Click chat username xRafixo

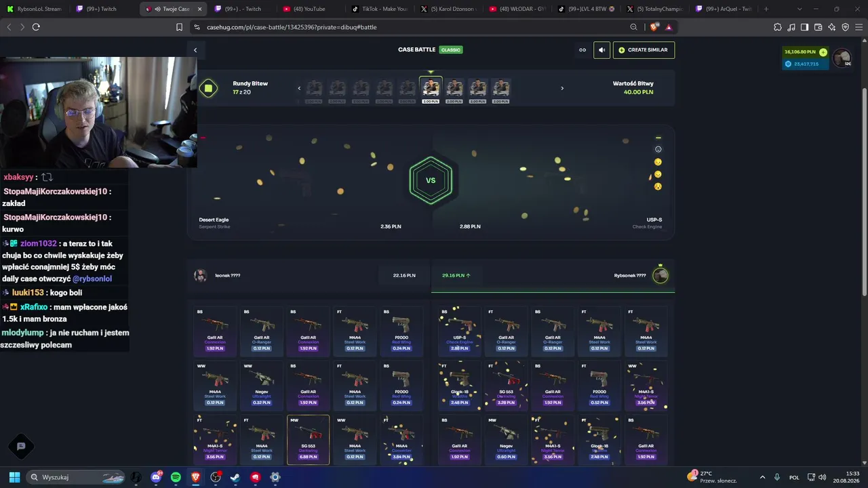click(34, 307)
